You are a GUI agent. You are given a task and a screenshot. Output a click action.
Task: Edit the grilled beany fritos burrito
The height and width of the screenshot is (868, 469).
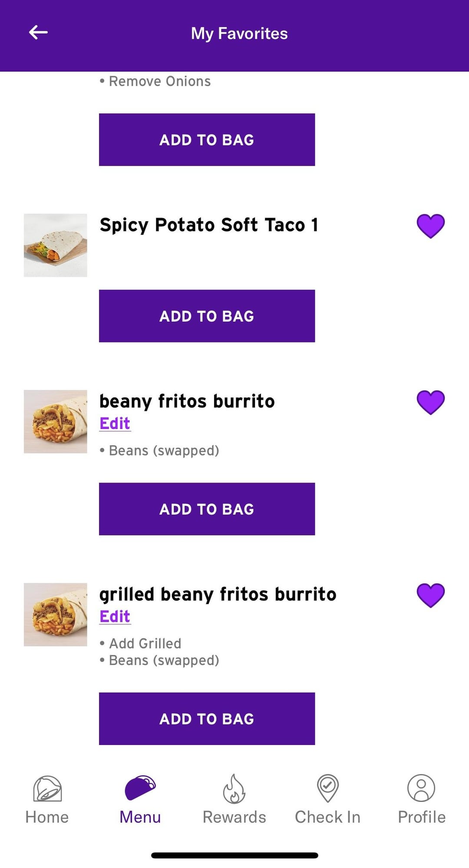115,616
